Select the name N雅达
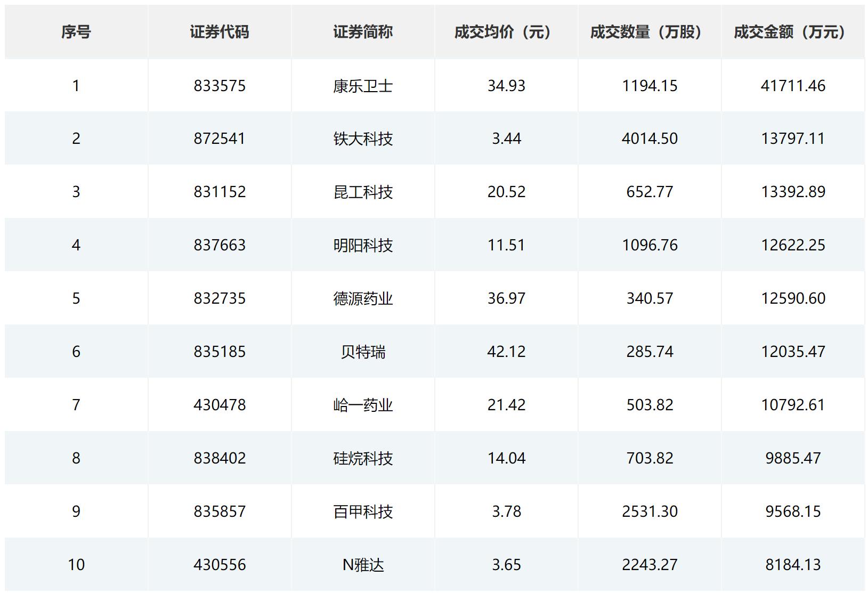 363,565
